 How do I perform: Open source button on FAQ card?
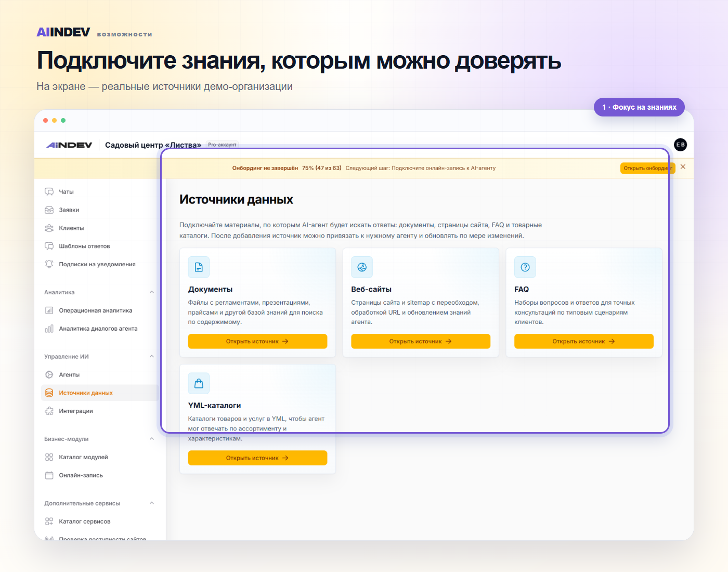coord(584,342)
